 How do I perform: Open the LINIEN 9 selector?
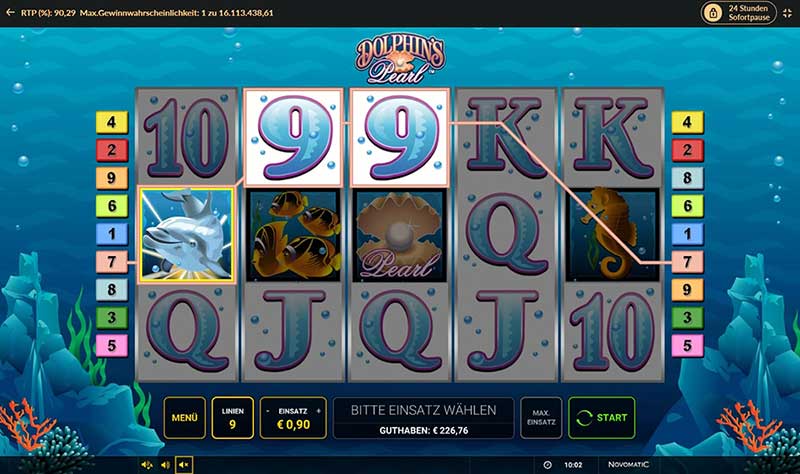pyautogui.click(x=233, y=417)
